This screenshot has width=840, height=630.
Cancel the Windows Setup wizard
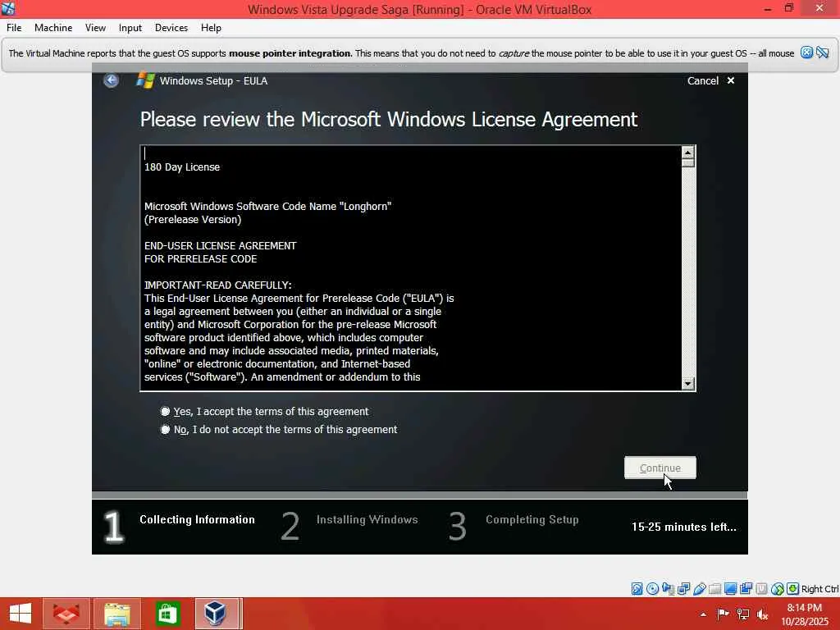(x=702, y=81)
